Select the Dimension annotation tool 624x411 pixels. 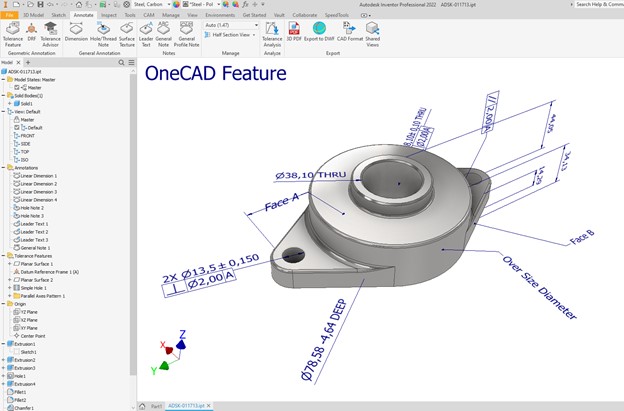pos(76,32)
